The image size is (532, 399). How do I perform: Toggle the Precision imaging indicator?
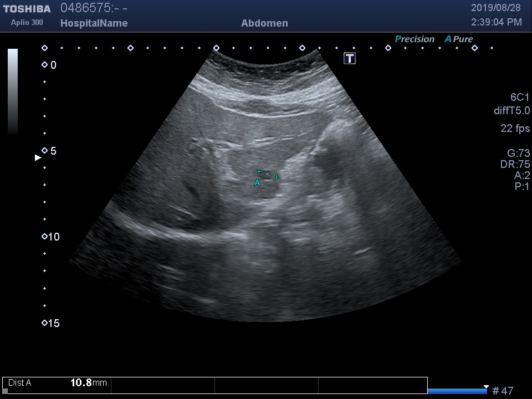pos(415,39)
